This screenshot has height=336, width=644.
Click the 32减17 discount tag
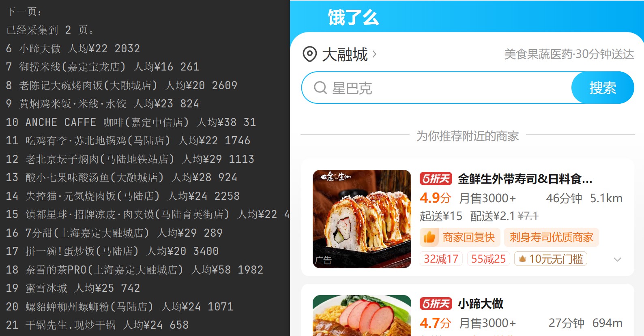tap(441, 259)
